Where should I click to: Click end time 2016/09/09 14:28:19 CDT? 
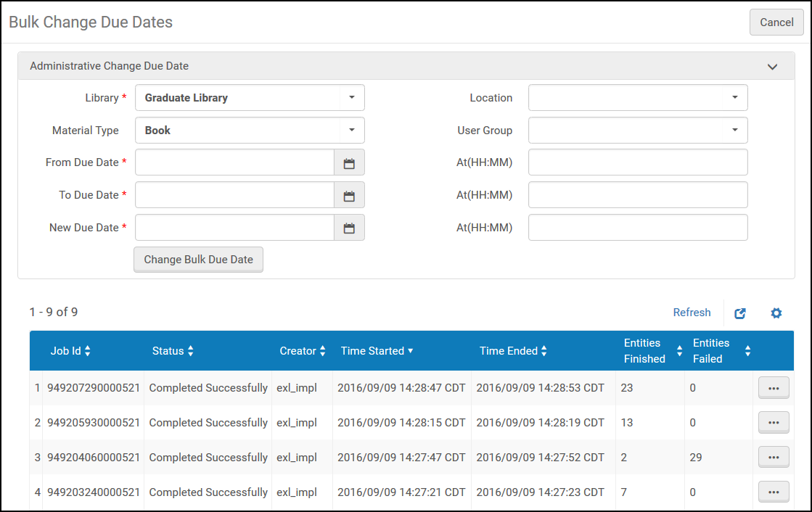tap(540, 423)
